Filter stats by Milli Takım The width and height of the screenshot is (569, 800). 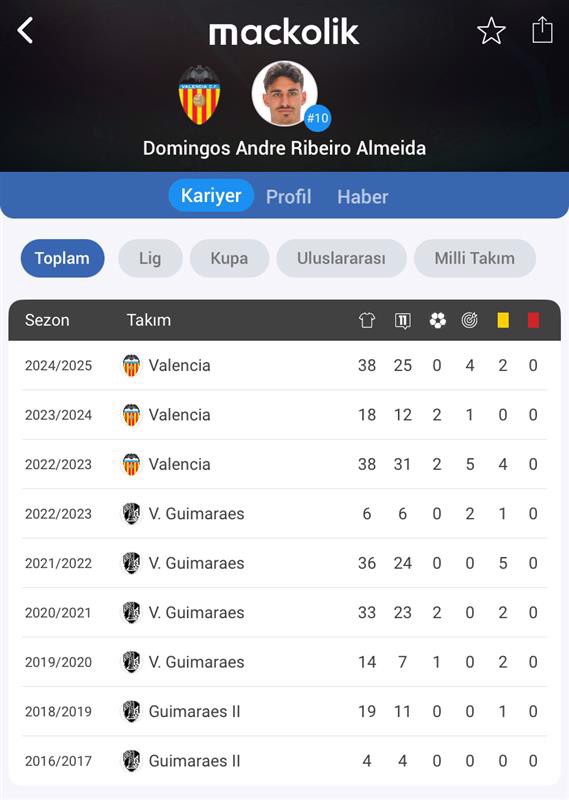tap(475, 258)
